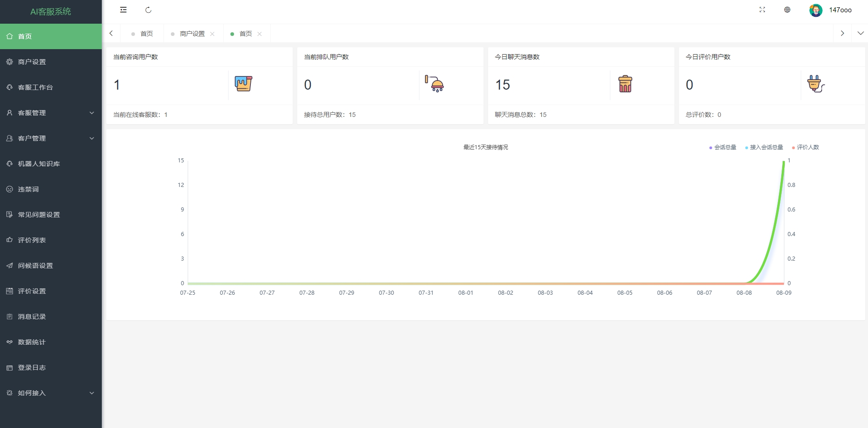
Task: Enter fullscreen mode via the expand icon
Action: tap(762, 10)
